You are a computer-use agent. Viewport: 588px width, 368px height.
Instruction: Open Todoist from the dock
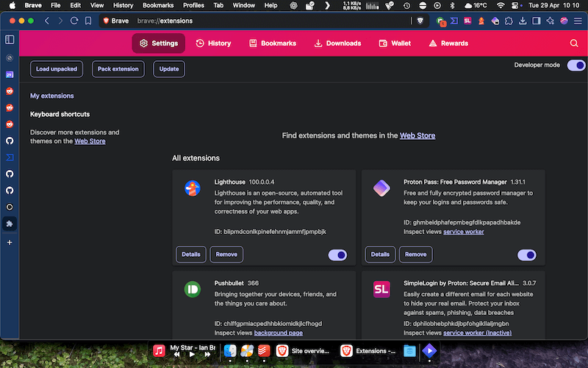point(264,351)
